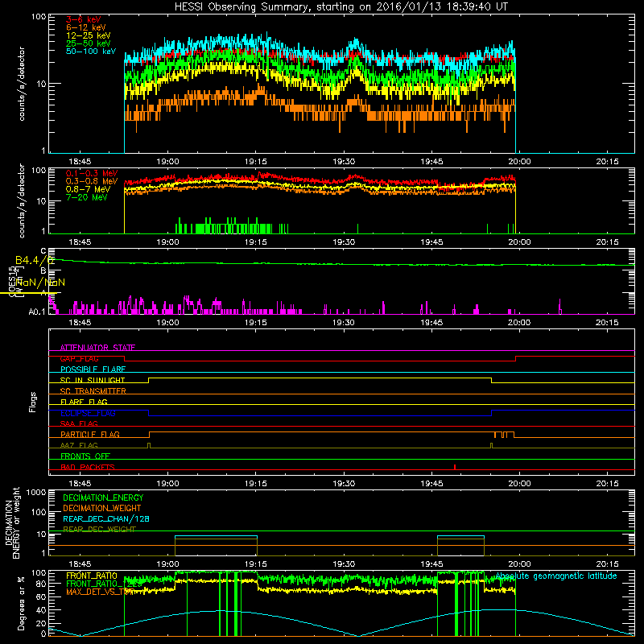Select the FRONTS_OFF flag label
Viewport: 644px width, 644px height.
pyautogui.click(x=85, y=456)
